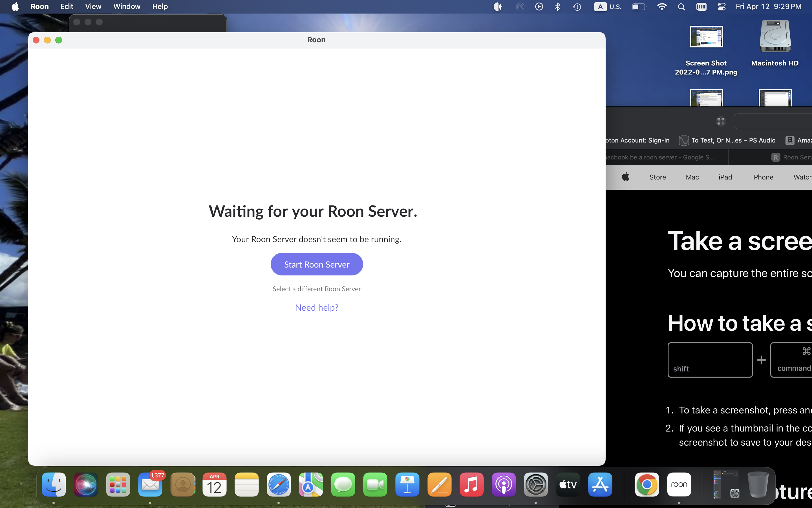Open AirPlay/screen mirroring menu bar icon
This screenshot has height=508, width=812.
pos(520,7)
